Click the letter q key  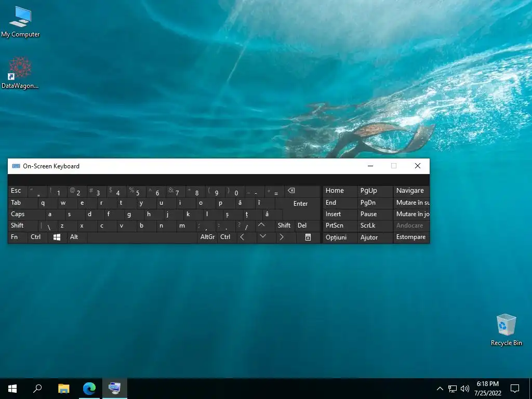click(47, 203)
